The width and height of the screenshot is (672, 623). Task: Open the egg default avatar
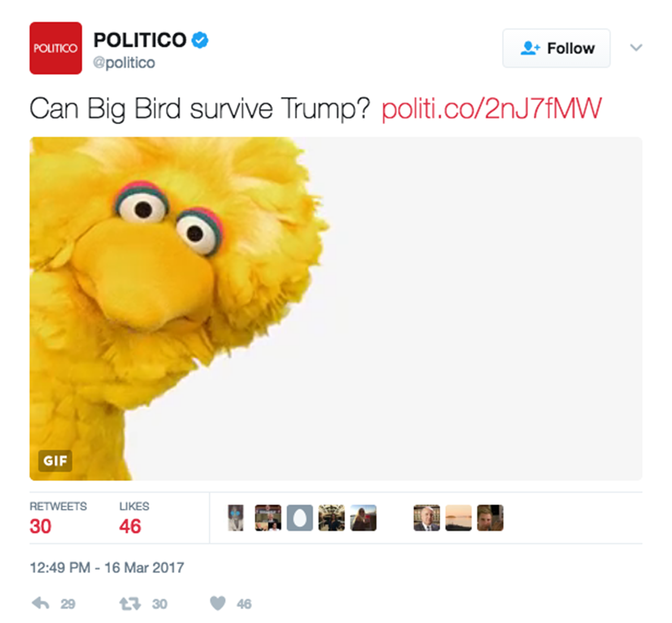point(300,518)
